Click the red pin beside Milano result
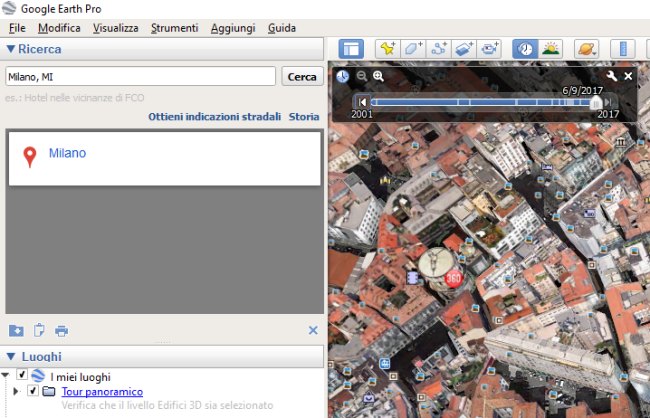Screen dimensions: 650x418 point(29,157)
